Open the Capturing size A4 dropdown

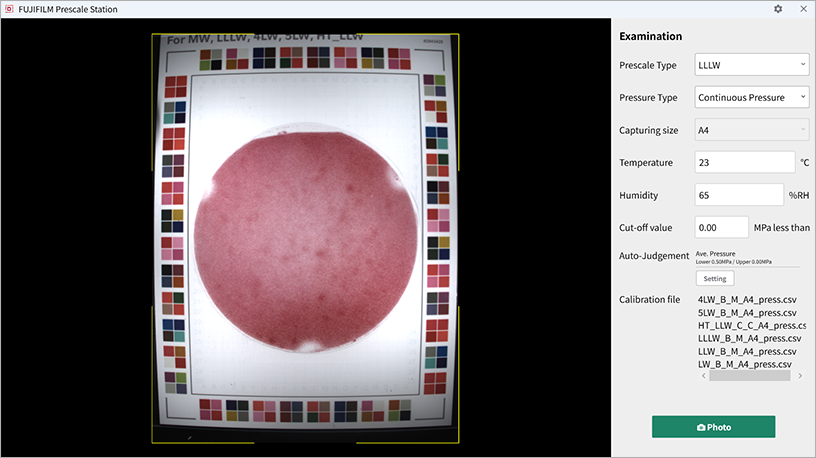[751, 130]
